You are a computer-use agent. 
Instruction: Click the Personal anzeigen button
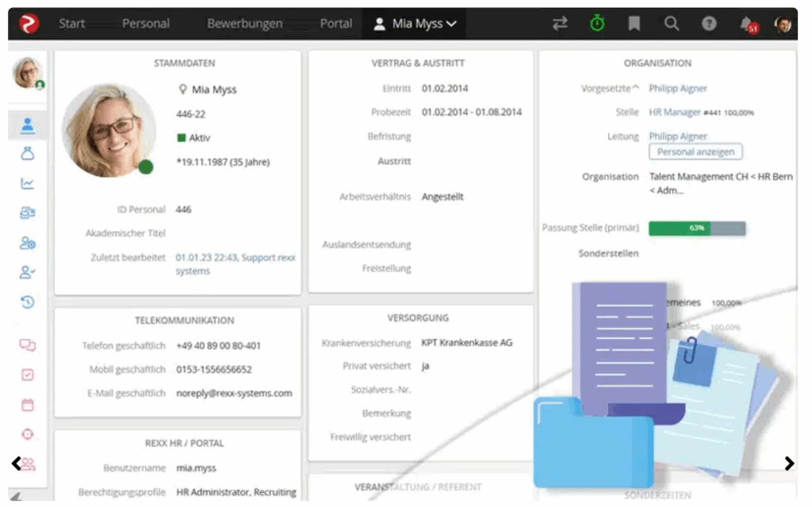tap(695, 151)
